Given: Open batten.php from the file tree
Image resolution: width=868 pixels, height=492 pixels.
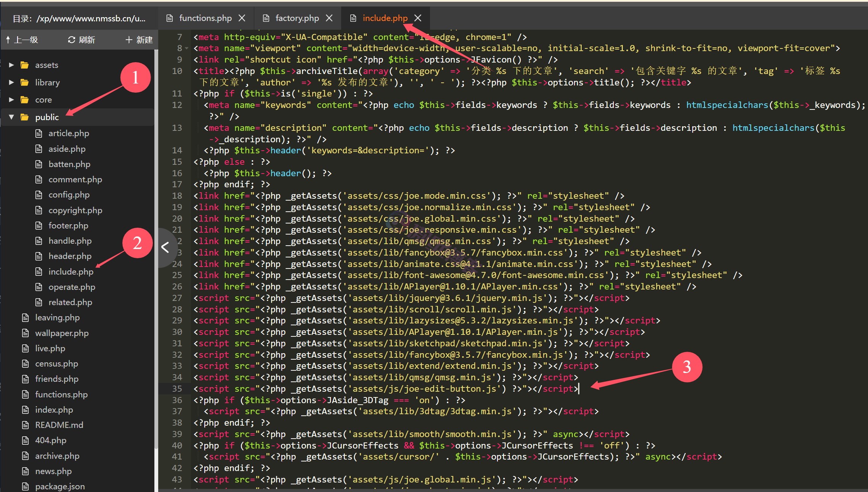Looking at the screenshot, I should [x=69, y=164].
